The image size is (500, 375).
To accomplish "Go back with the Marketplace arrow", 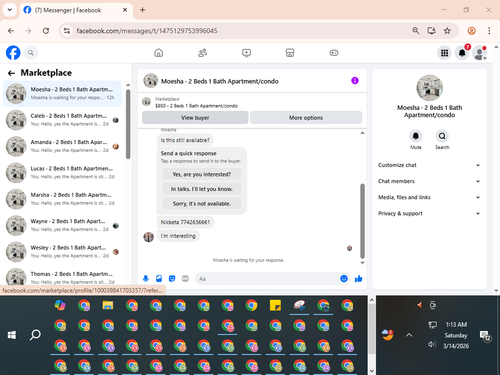I will pos(11,73).
